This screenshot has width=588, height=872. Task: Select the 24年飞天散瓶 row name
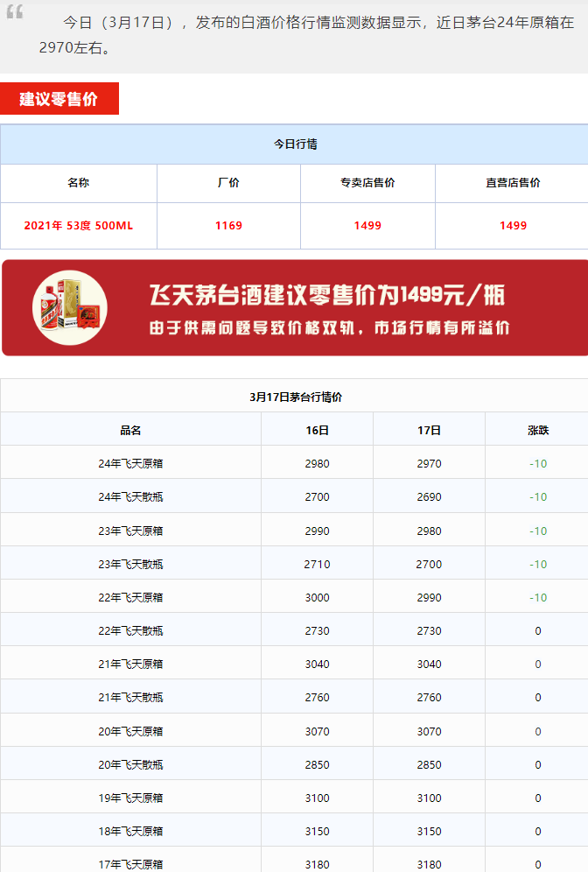[x=130, y=497]
